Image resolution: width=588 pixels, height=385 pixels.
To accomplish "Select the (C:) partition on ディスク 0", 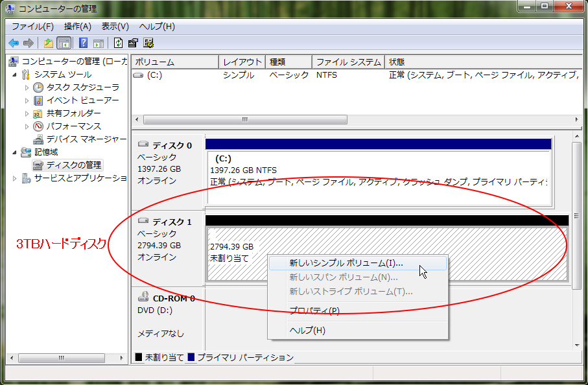I will pos(378,170).
